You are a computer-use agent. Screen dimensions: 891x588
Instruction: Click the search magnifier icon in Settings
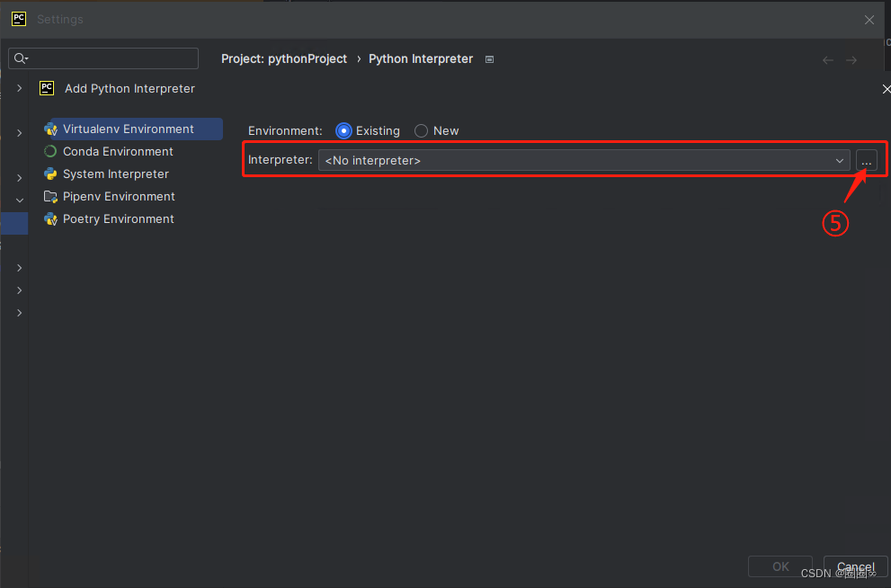tap(21, 58)
